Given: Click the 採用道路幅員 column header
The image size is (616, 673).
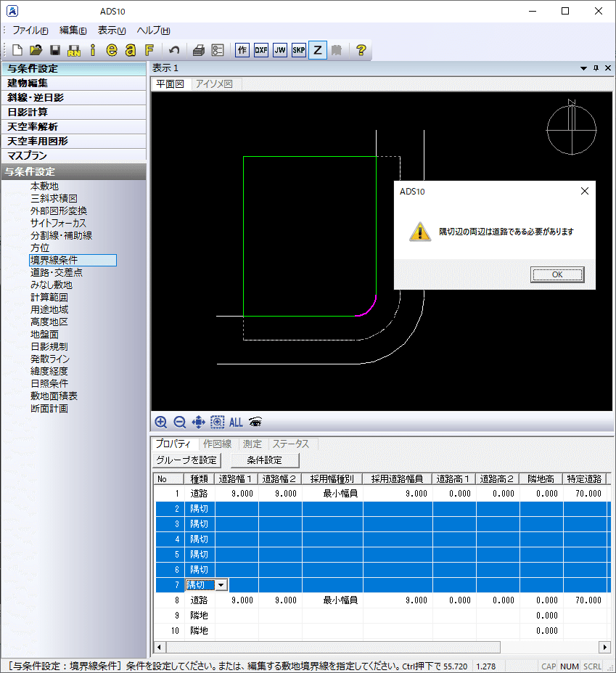Looking at the screenshot, I should point(397,479).
